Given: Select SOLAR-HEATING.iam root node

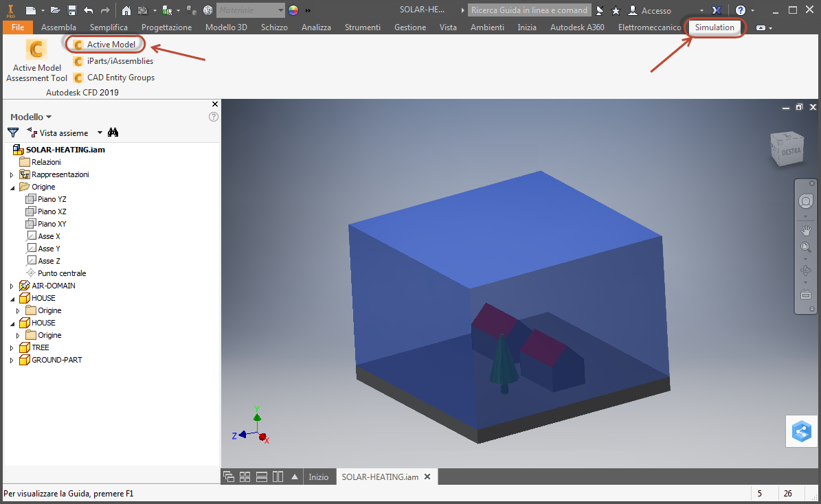Looking at the screenshot, I should tap(58, 150).
